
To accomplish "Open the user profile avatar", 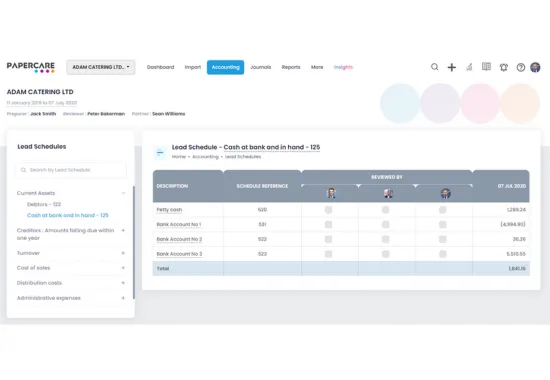I will click(535, 67).
